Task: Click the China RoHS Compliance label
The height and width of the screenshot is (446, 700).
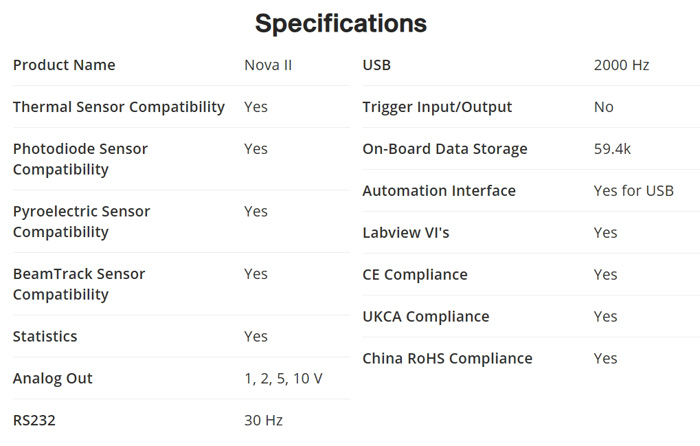Action: pos(447,358)
